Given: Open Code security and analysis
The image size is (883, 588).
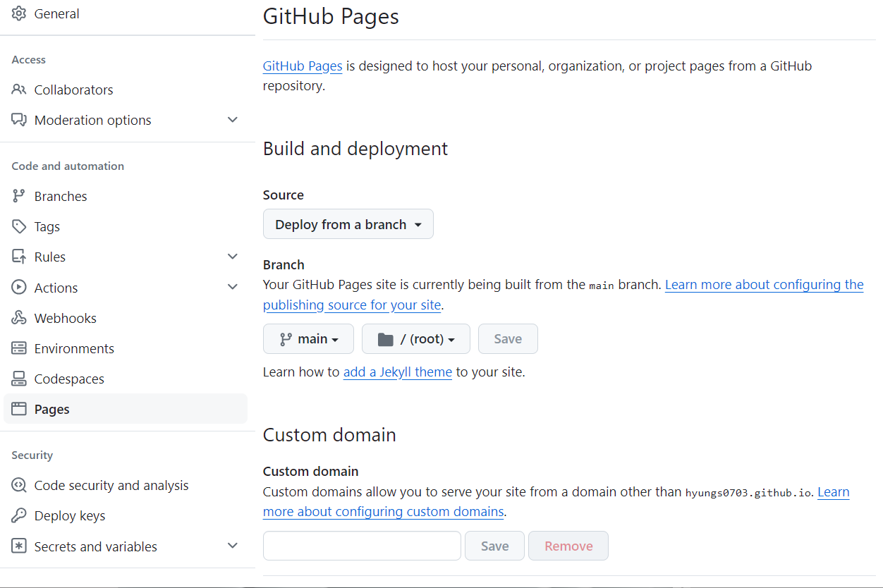Looking at the screenshot, I should (x=126, y=485).
